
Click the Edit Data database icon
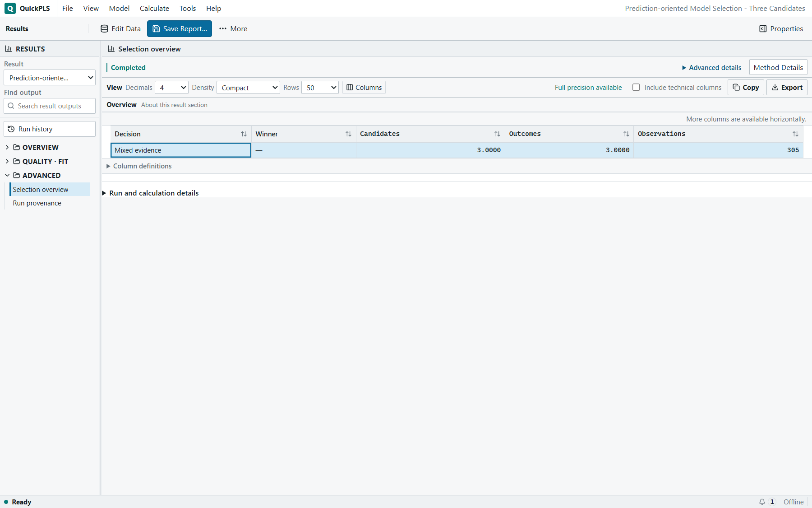(x=104, y=28)
